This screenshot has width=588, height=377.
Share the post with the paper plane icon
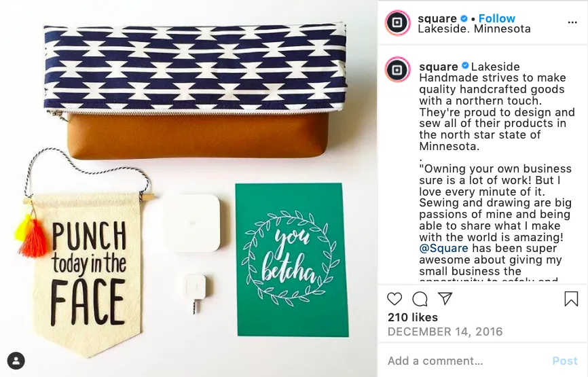coord(445,299)
